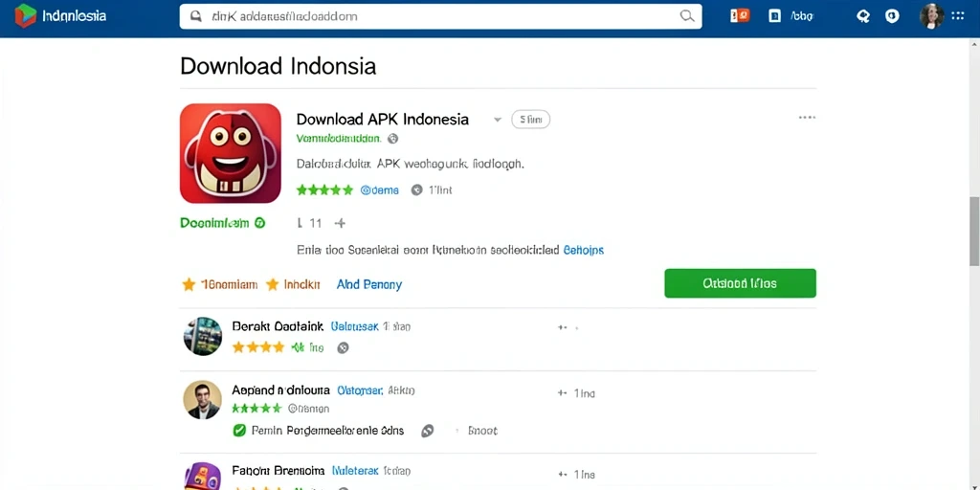
Task: Click the grey circle icon after rating link
Action: (x=417, y=190)
